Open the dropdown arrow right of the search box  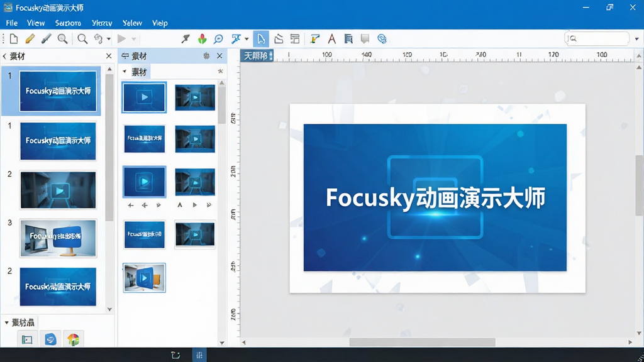click(x=636, y=39)
